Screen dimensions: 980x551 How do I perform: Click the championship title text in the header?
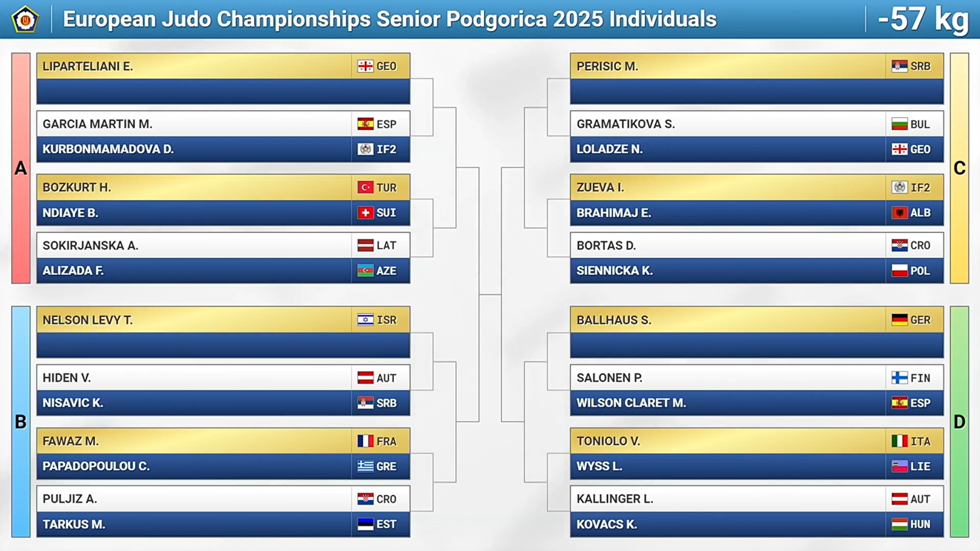coord(390,19)
